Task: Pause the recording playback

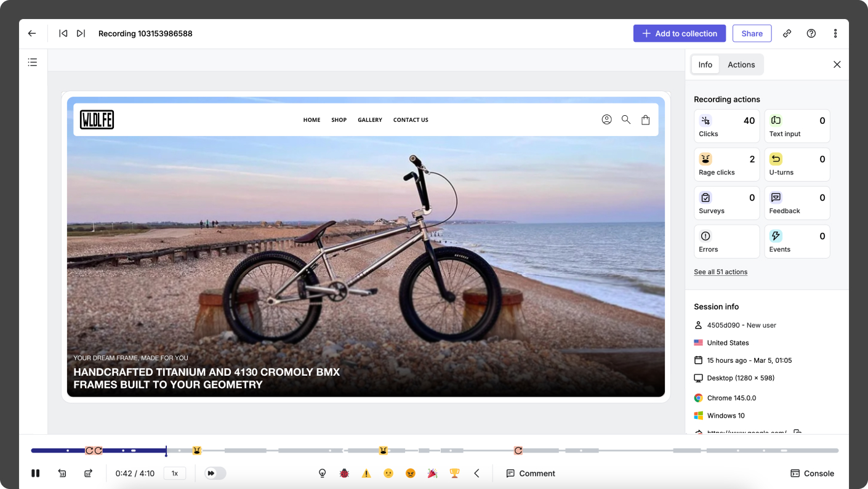Action: click(x=36, y=473)
